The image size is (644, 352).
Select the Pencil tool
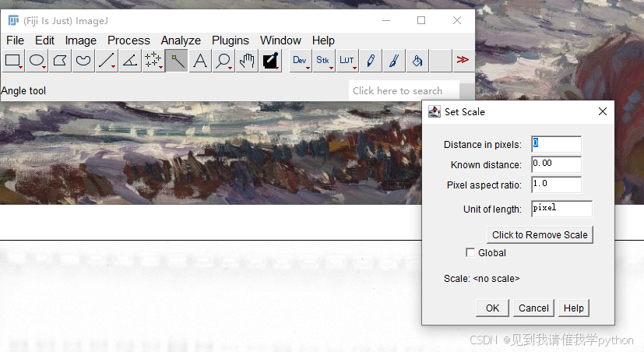pyautogui.click(x=371, y=61)
